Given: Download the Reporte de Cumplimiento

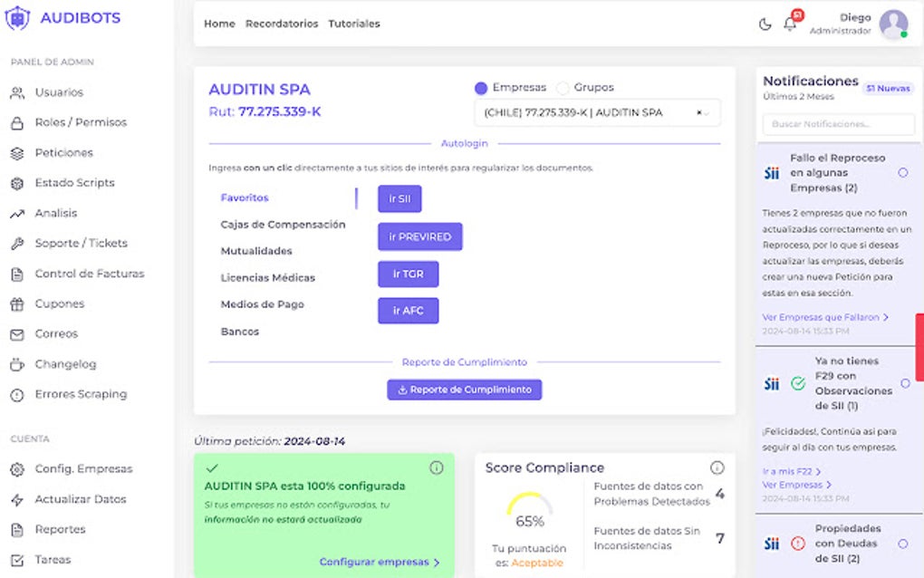Looking at the screenshot, I should 464,389.
